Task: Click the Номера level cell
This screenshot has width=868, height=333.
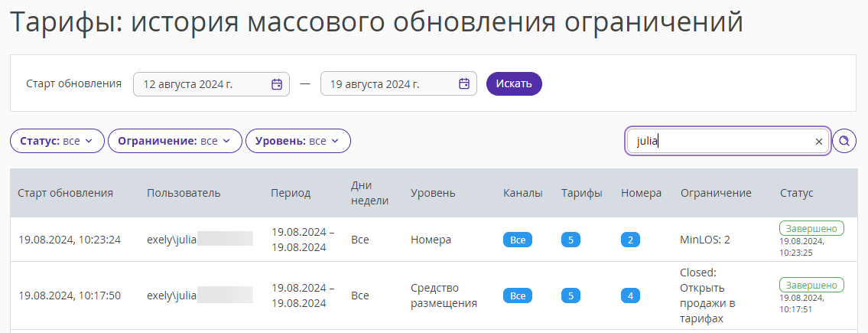Action: point(431,240)
